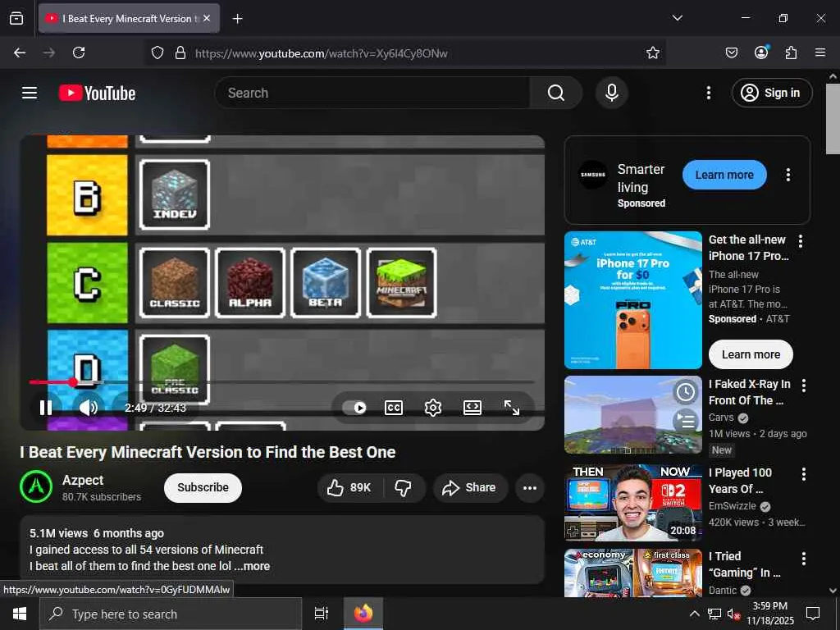Save page to Pocket
Image resolution: width=840 pixels, height=630 pixels.
coord(731,52)
